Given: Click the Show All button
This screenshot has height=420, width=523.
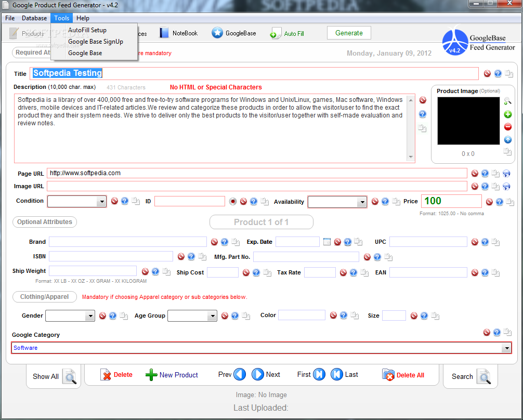Looking at the screenshot, I should tap(54, 376).
